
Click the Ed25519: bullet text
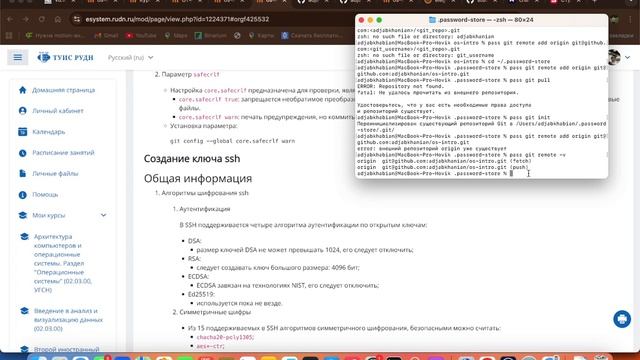(x=201, y=294)
